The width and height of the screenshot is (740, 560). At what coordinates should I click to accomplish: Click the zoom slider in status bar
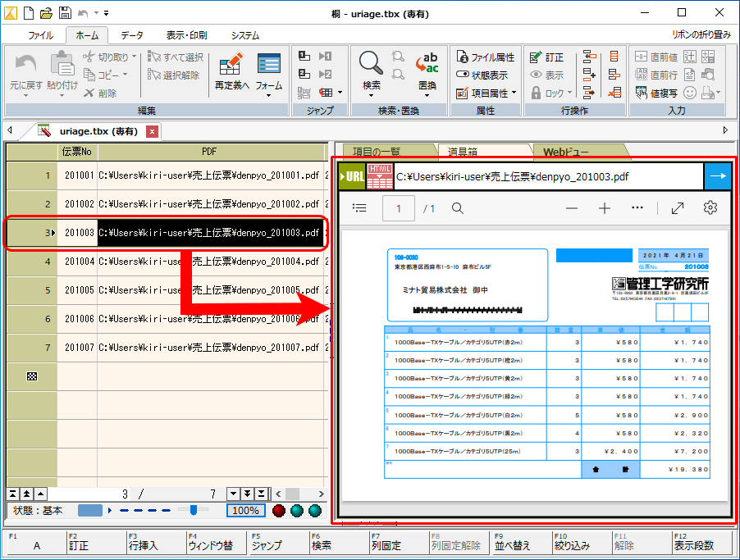coord(193,510)
